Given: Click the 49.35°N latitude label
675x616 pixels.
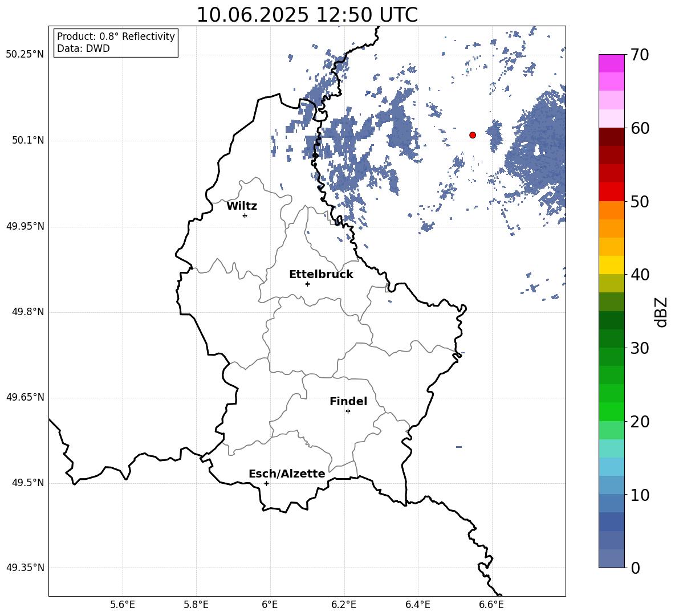Looking at the screenshot, I should (x=25, y=568).
